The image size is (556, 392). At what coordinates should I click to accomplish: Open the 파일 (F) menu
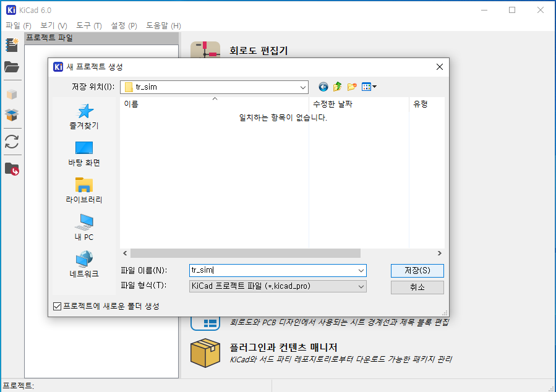(19, 25)
